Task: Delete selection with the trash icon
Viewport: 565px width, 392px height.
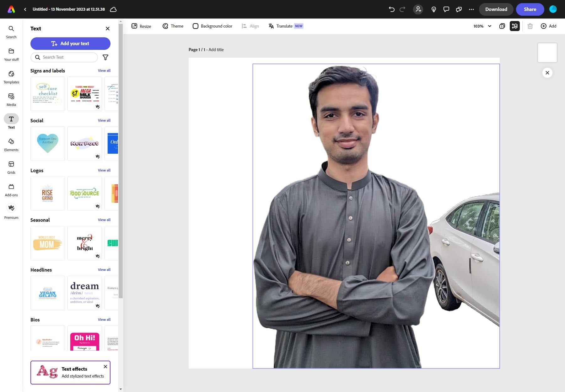Action: pyautogui.click(x=530, y=26)
